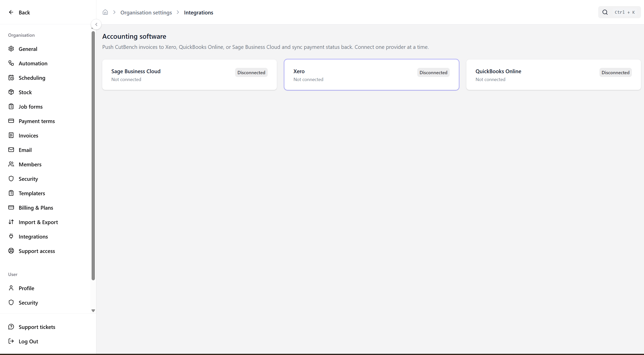Click the Payment terms card icon

pos(11,121)
